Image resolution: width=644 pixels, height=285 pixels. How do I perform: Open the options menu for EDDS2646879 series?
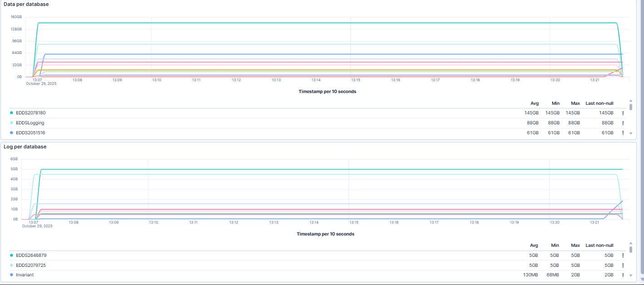tap(623, 255)
